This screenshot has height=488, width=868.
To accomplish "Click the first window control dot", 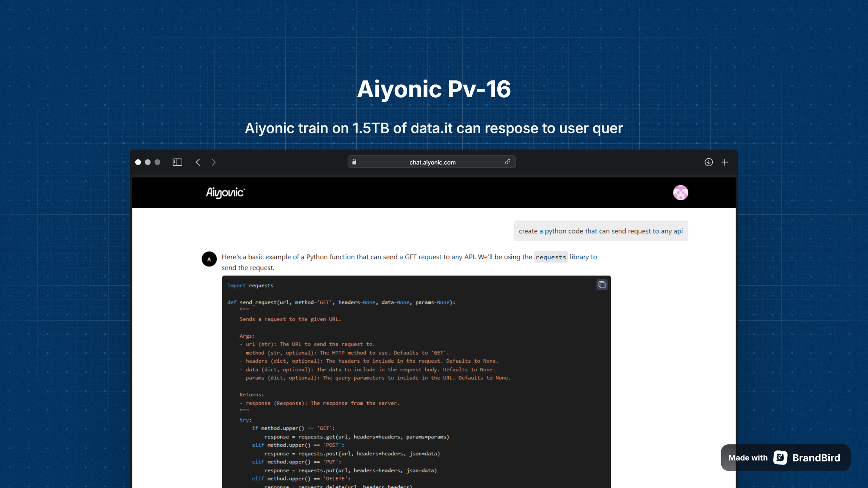I will [x=138, y=162].
